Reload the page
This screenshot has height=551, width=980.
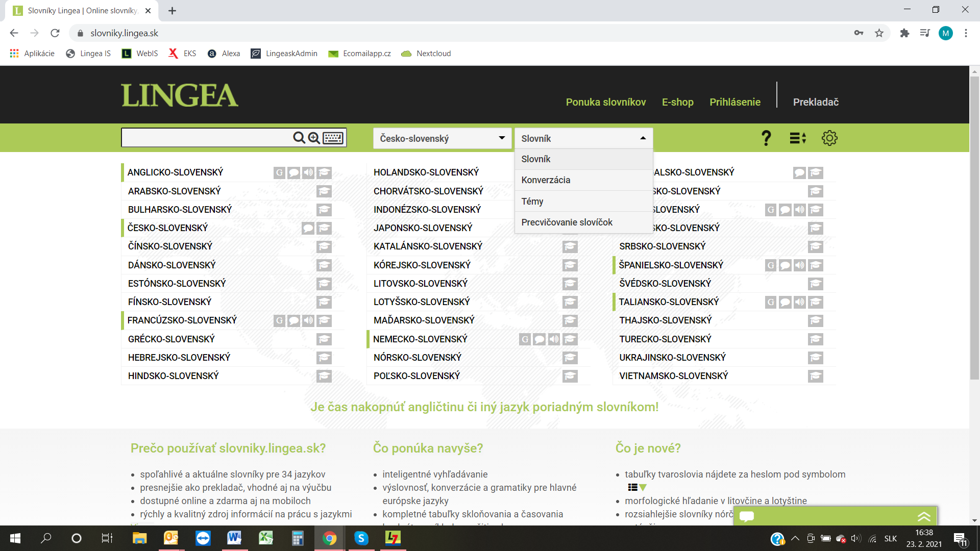[x=55, y=33]
